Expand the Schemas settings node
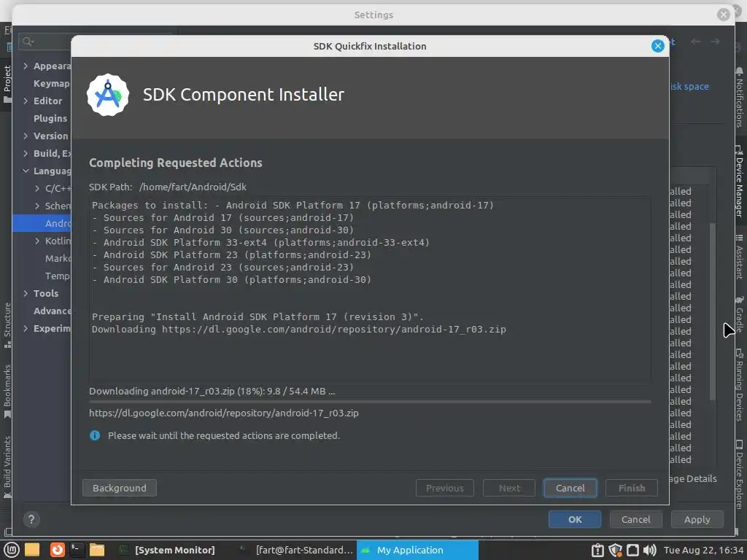Viewport: 747px width, 560px height. click(37, 206)
